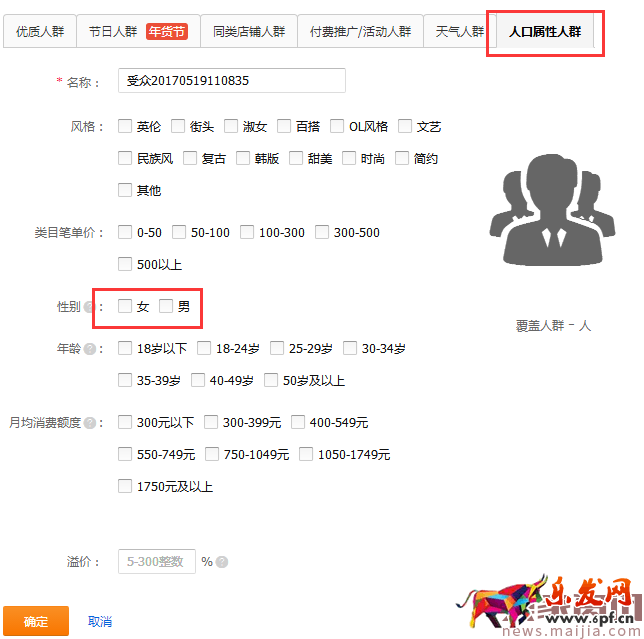Select the 人口属性人群 tab
Viewport: 644px width, 639px height.
pyautogui.click(x=545, y=32)
